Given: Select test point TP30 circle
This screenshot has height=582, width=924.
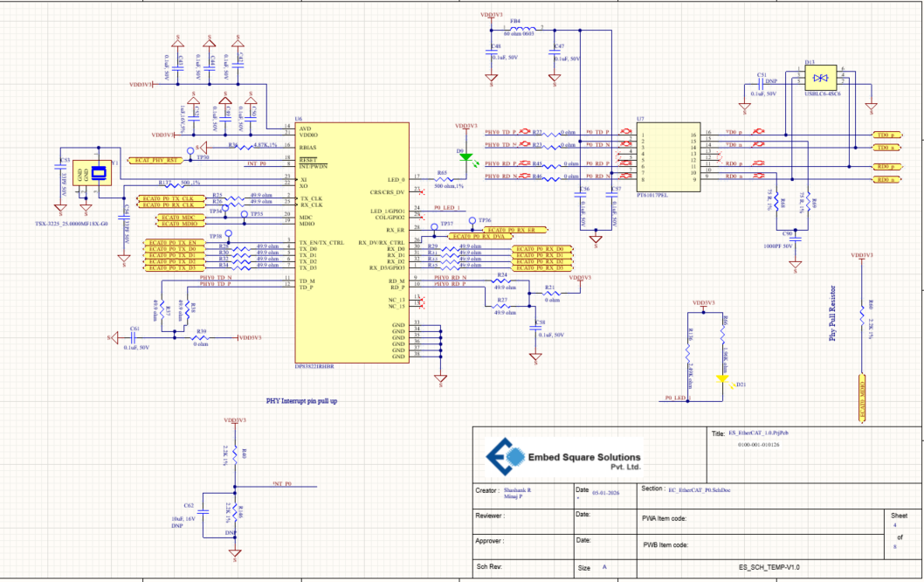Looking at the screenshot, I should (190, 151).
